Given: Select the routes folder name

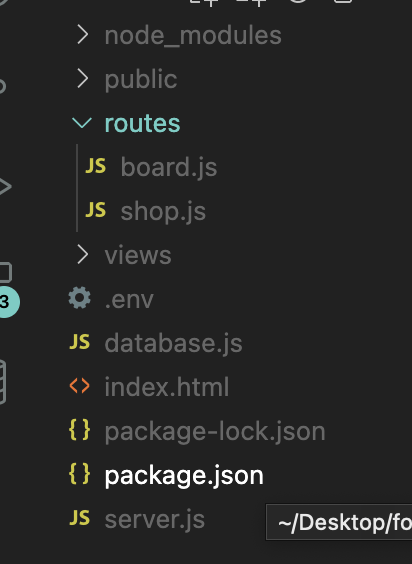Looking at the screenshot, I should pyautogui.click(x=142, y=123).
